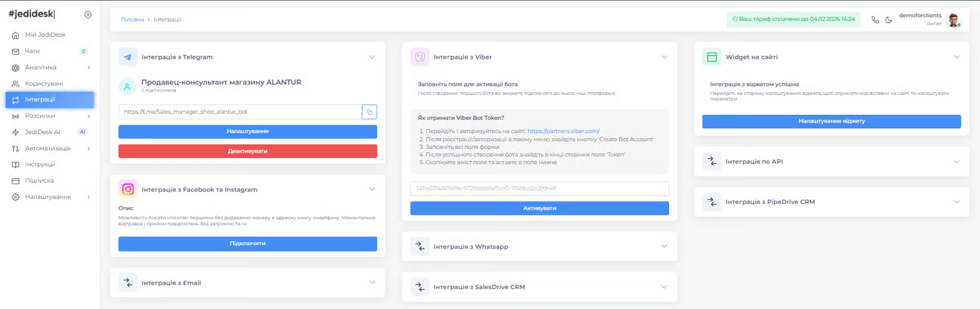Click the phone icon in top header
This screenshot has height=309, width=980.
(x=875, y=19)
